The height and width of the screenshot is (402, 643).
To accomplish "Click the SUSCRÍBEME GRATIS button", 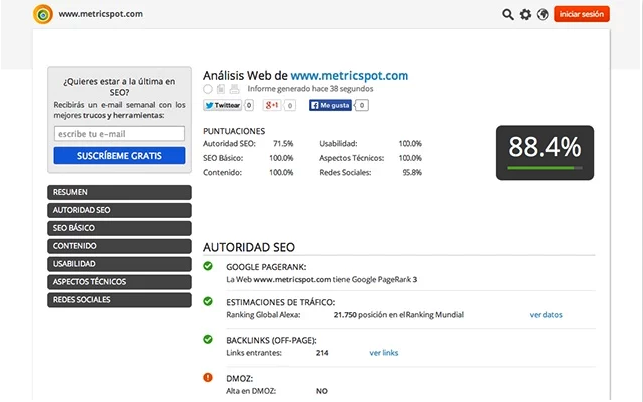I will coord(119,155).
